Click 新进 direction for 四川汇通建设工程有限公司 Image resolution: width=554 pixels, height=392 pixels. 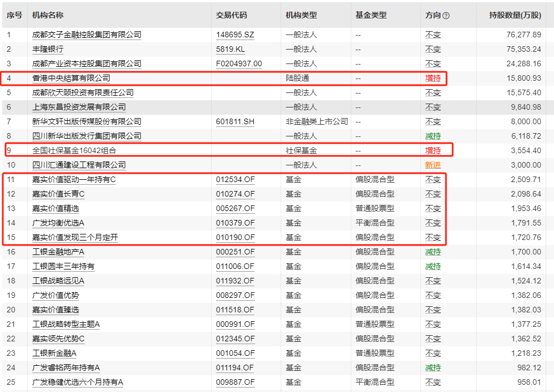(x=433, y=165)
